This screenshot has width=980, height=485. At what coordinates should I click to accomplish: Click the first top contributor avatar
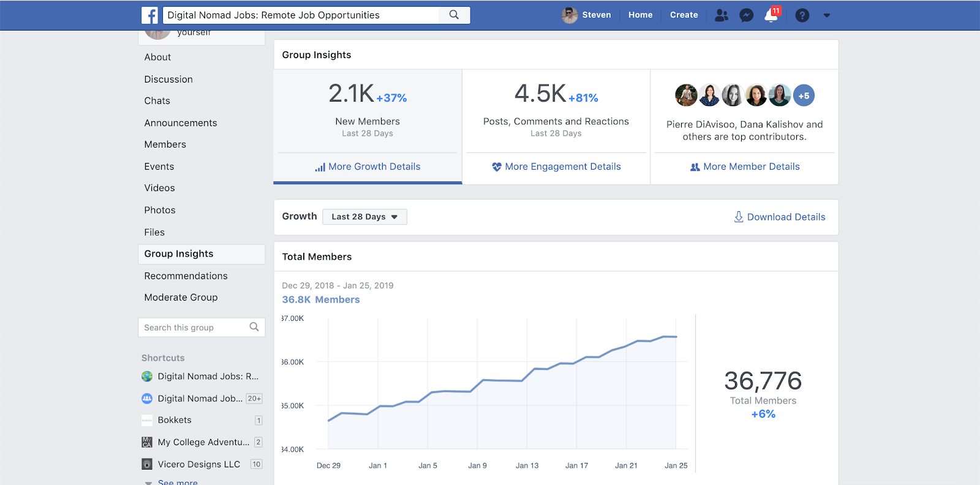tap(686, 96)
